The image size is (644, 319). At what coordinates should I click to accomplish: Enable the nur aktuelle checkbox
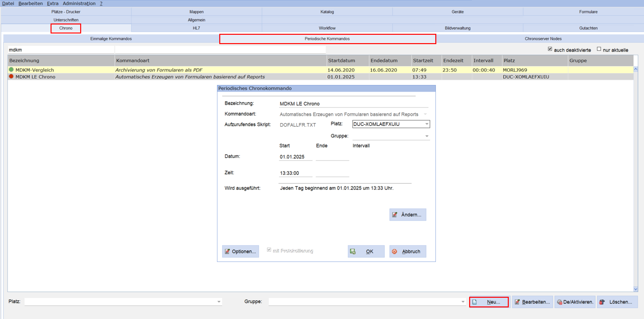tap(599, 49)
